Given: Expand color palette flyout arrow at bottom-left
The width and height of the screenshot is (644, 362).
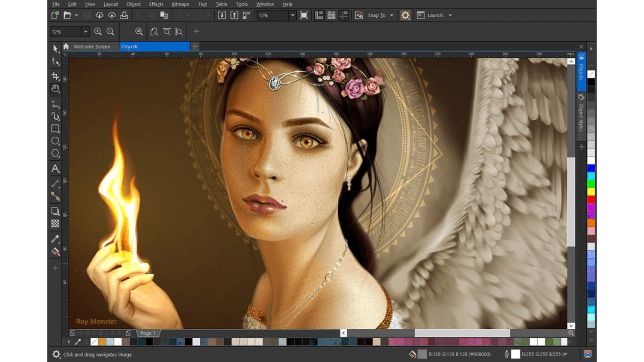Looking at the screenshot, I should pyautogui.click(x=69, y=342).
